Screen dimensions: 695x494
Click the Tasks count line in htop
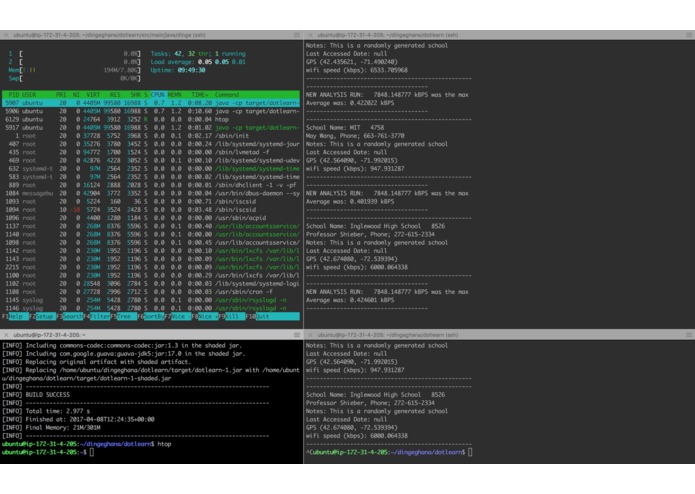[198, 54]
